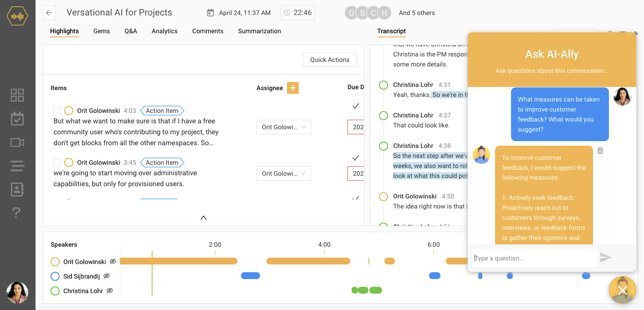Open the dashboard grid icon in sidebar
The height and width of the screenshot is (310, 644).
pyautogui.click(x=17, y=95)
